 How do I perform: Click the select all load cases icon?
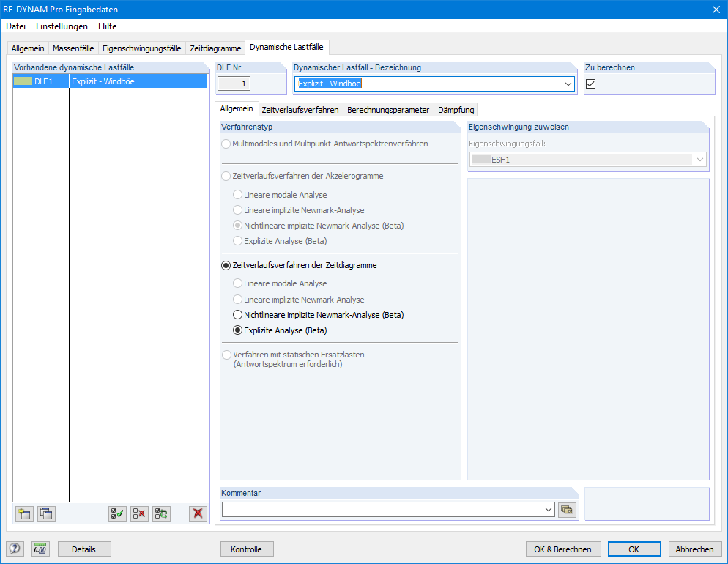click(x=117, y=513)
